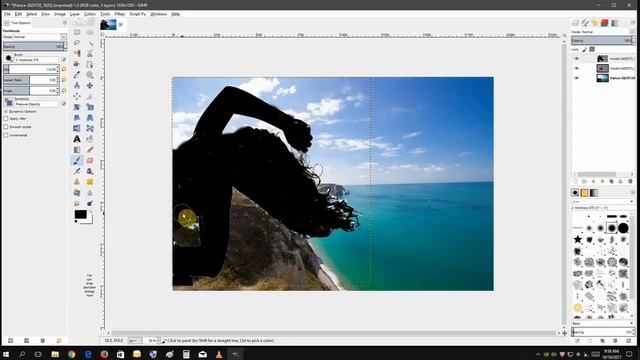Open the status bar unit dropdown
This screenshot has height=360, width=640.
point(135,340)
